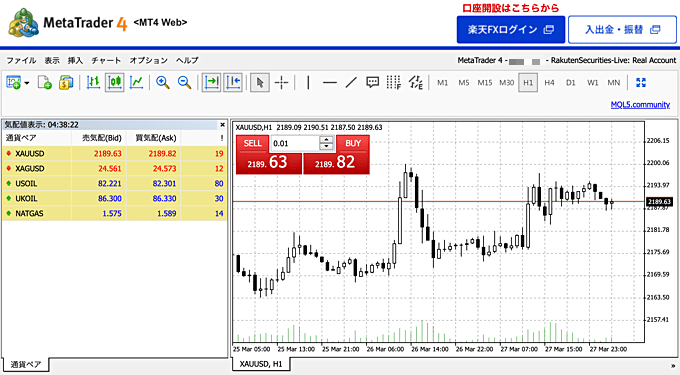Select the crosshair cursor tool
Screen dimensions: 680x375
click(281, 82)
